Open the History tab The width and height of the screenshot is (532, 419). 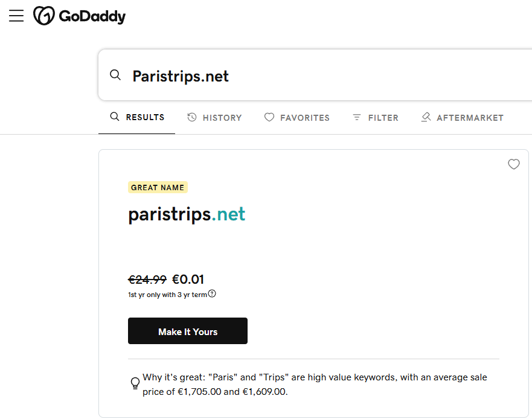[214, 118]
